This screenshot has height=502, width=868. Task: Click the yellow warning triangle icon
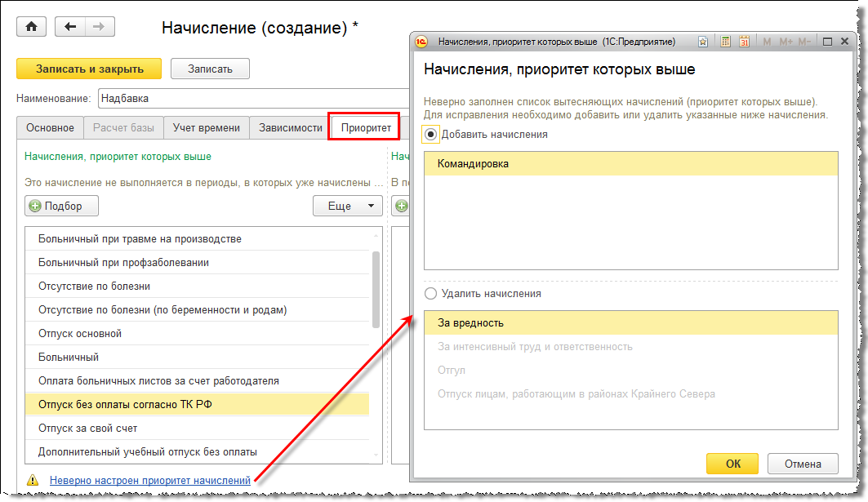(33, 481)
